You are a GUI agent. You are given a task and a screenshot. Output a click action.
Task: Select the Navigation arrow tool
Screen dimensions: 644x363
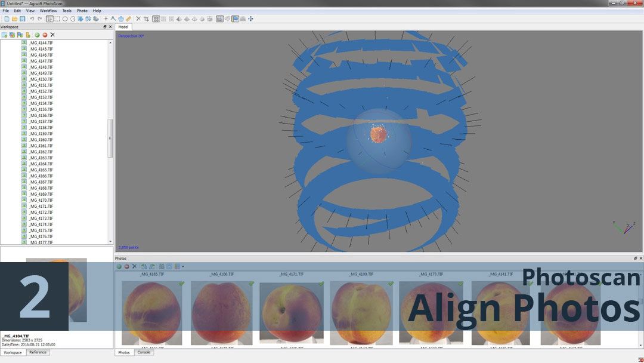(49, 19)
